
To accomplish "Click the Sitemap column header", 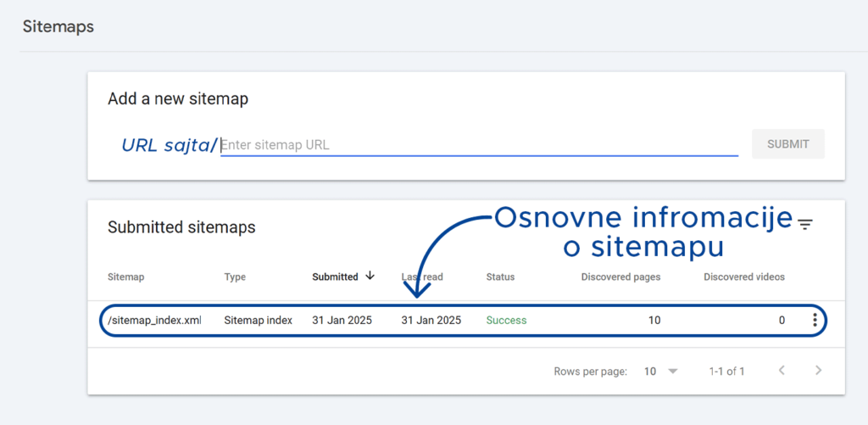I will coord(125,277).
